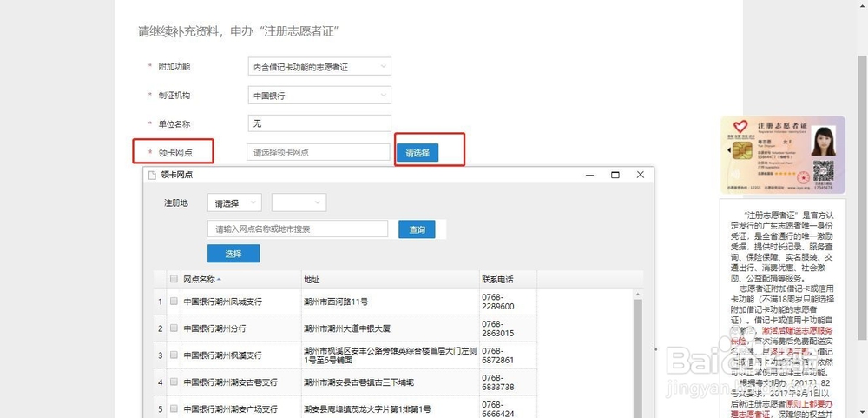Screen dimensions: 868x418
Task: Check the box for 中国银行潮州潮安古巷支行
Action: click(174, 382)
